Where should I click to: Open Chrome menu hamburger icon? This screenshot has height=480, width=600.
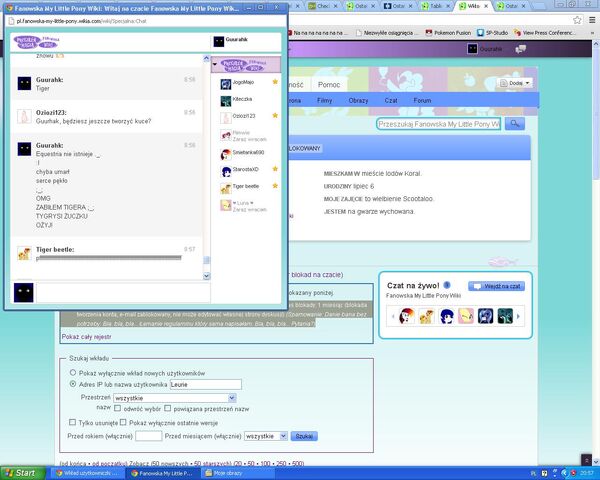point(592,20)
